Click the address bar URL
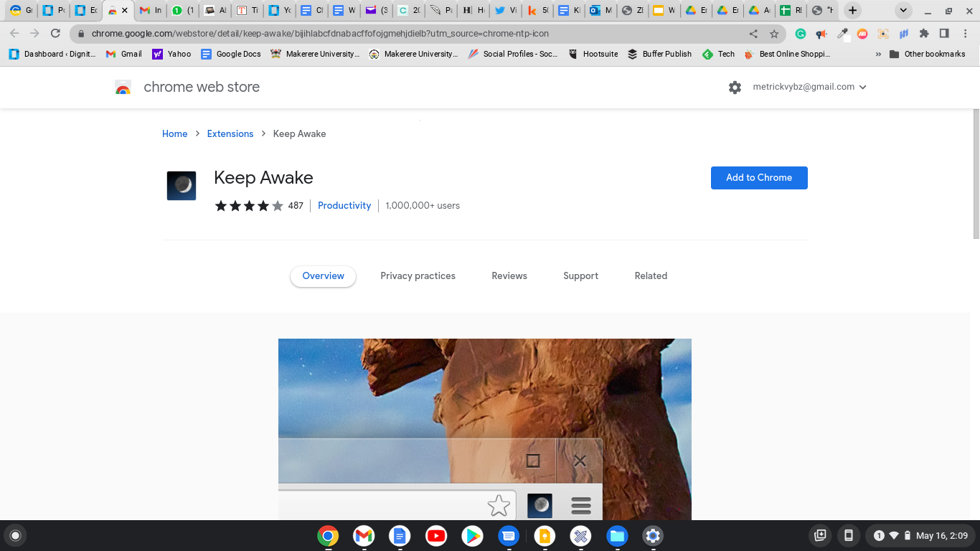The height and width of the screenshot is (551, 980). [x=320, y=34]
